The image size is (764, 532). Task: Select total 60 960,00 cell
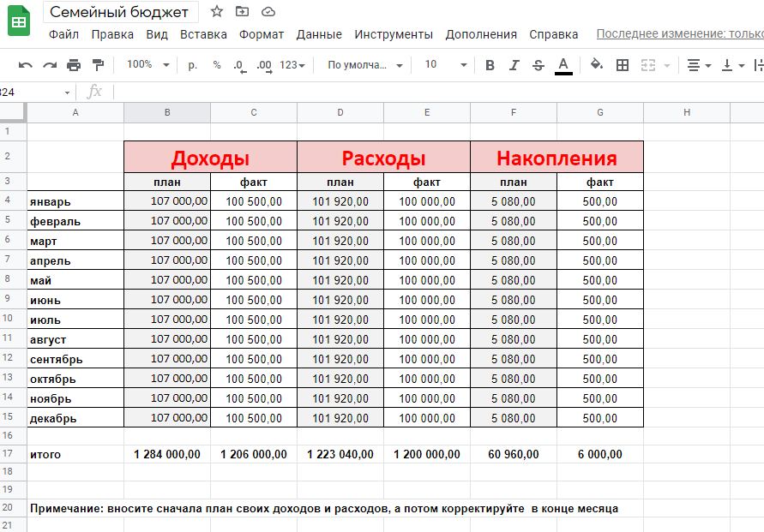point(514,454)
